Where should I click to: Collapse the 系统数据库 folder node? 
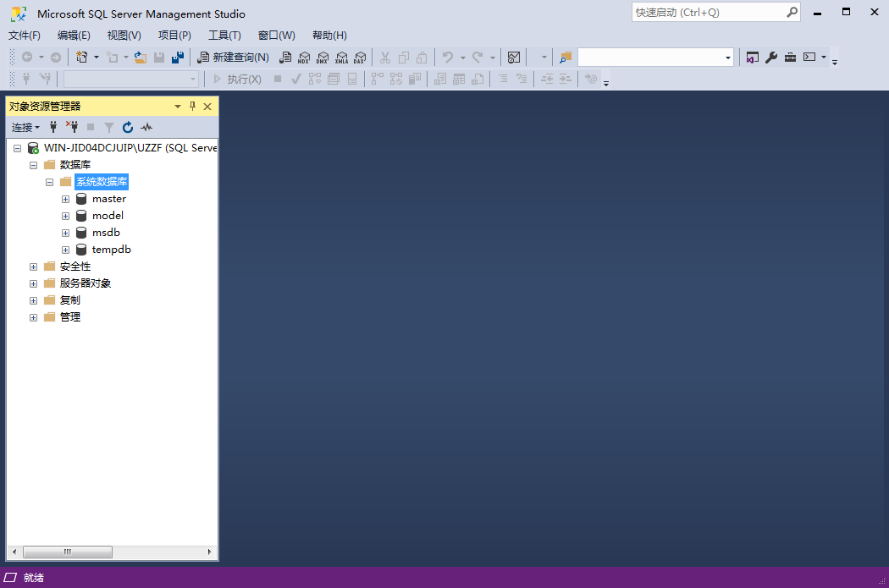(x=49, y=183)
